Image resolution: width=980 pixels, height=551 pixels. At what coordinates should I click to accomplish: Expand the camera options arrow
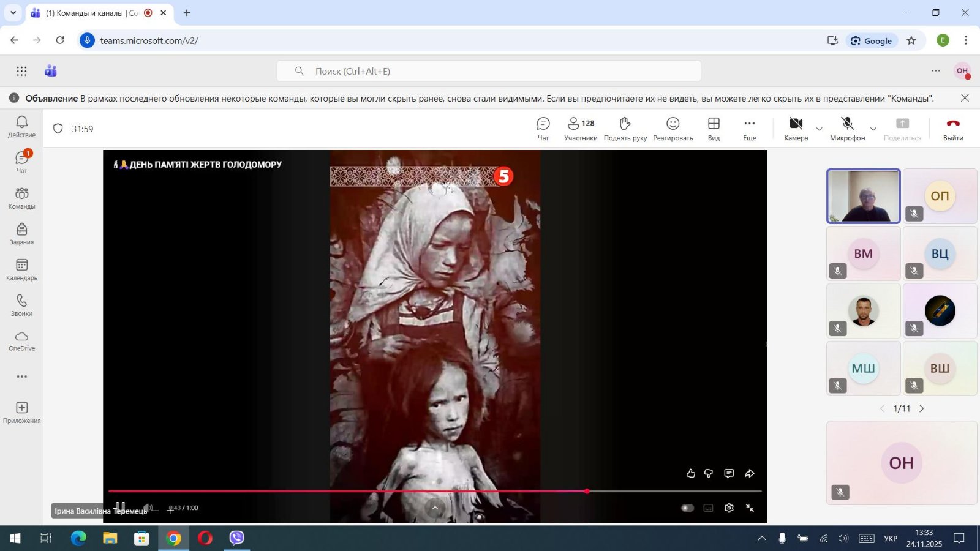pos(819,129)
